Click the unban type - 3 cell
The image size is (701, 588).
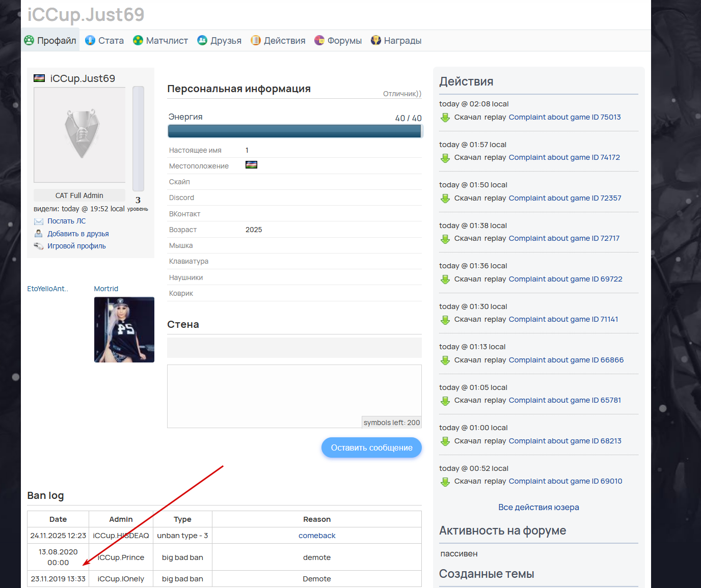[x=182, y=536]
